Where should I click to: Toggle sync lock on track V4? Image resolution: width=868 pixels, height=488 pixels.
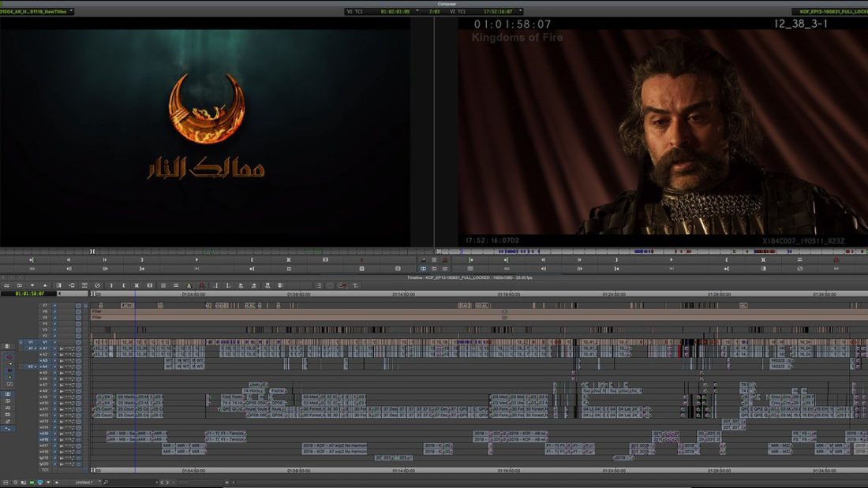click(54, 324)
